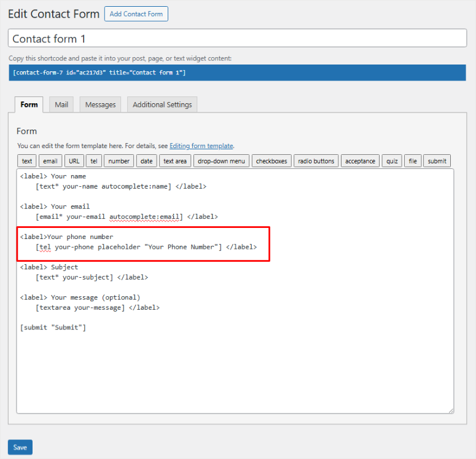Open the Additional Settings tab
This screenshot has height=459, width=476.
[162, 105]
